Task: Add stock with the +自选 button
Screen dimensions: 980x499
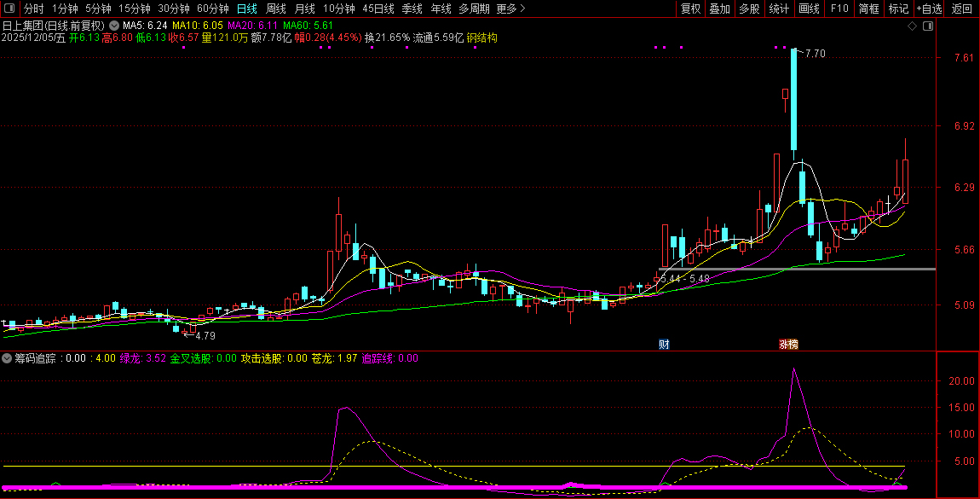Action: (x=929, y=9)
